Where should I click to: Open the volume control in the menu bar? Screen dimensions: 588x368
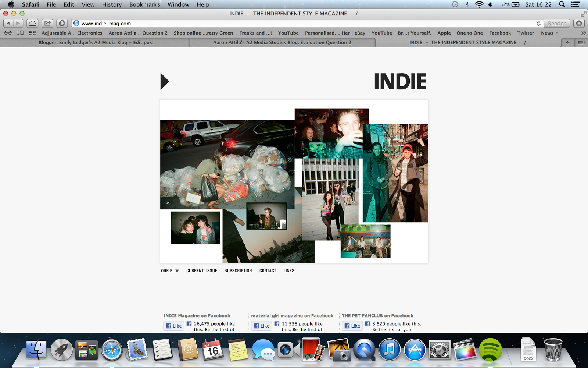(x=490, y=4)
